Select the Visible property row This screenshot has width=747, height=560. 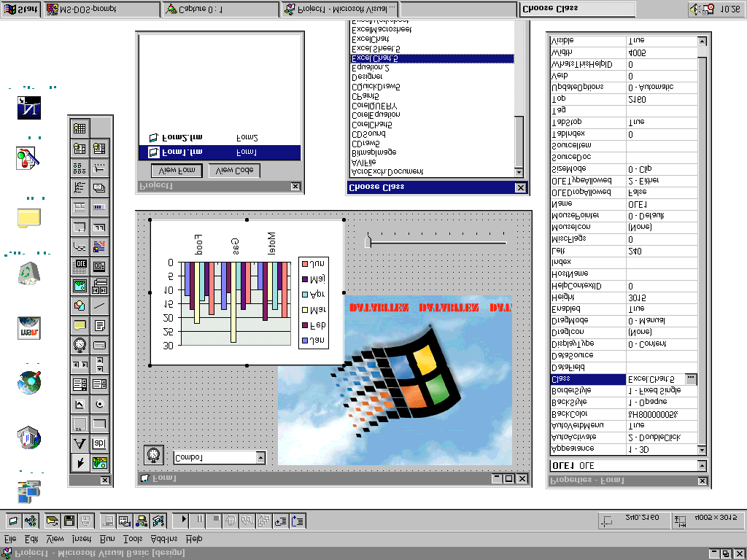point(624,41)
